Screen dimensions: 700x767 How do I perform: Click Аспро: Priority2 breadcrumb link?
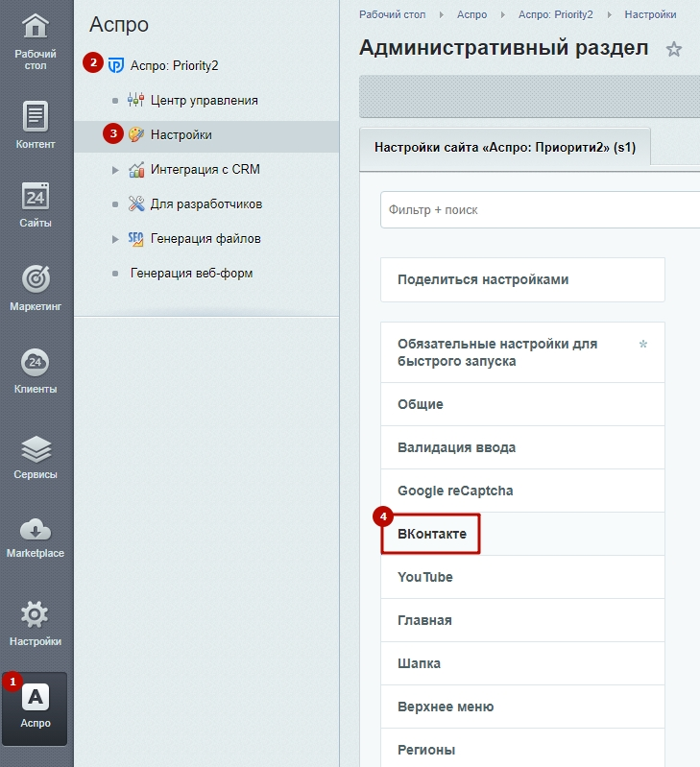[556, 14]
